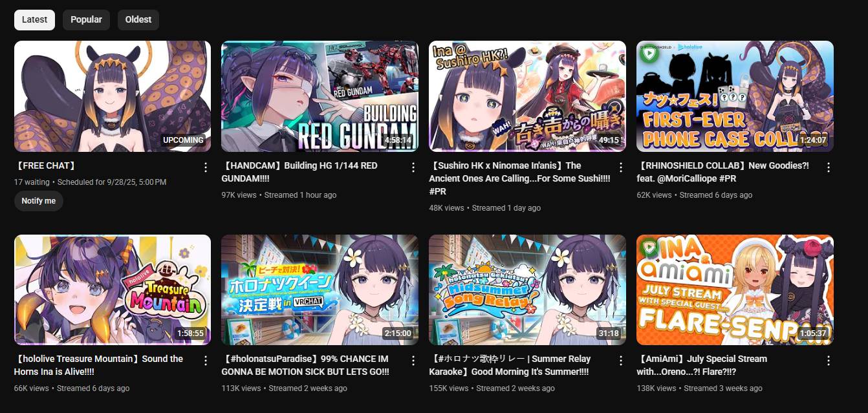Open the Treasure Mountain thumbnail
Viewport: 868px width, 413px height.
(x=113, y=290)
